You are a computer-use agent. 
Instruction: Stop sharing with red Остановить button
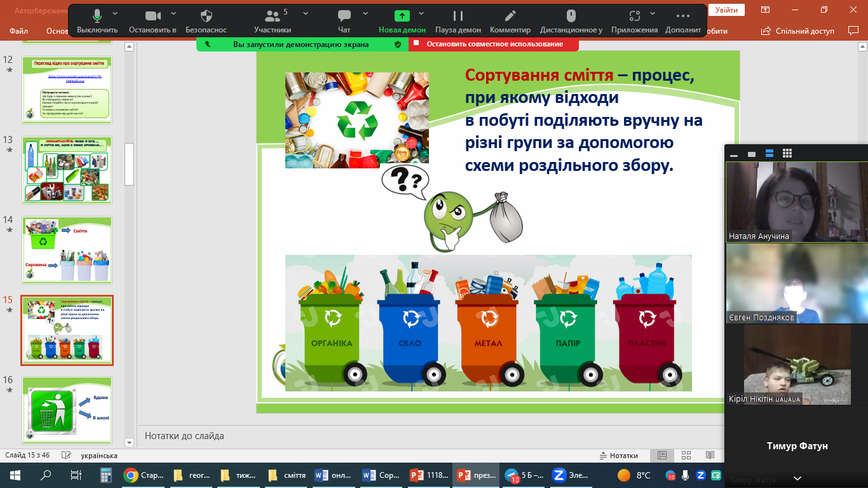click(x=494, y=44)
